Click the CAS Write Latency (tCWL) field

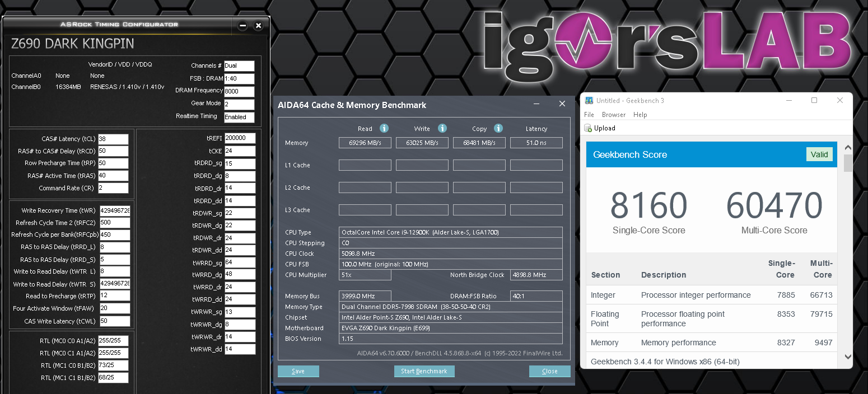click(115, 321)
